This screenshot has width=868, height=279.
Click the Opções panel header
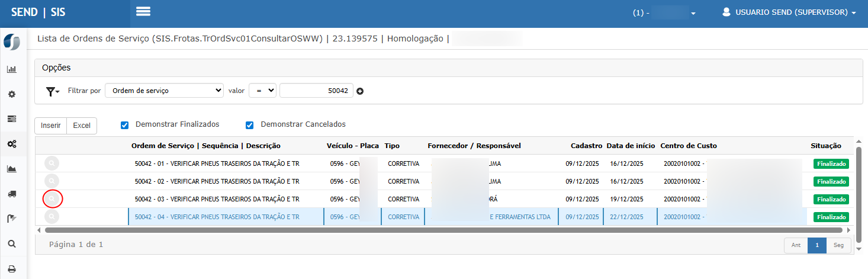448,68
